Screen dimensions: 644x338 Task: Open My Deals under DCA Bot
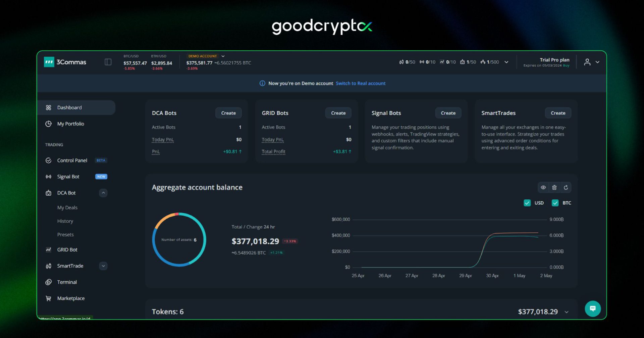tap(67, 208)
